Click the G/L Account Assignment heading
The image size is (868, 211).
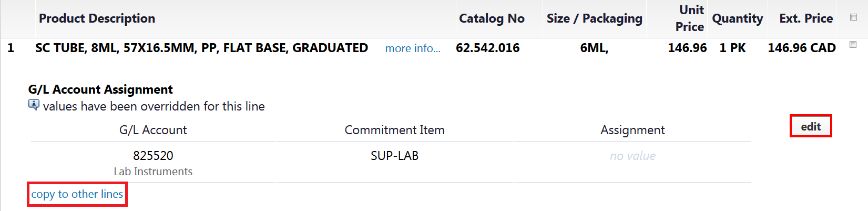(x=100, y=89)
